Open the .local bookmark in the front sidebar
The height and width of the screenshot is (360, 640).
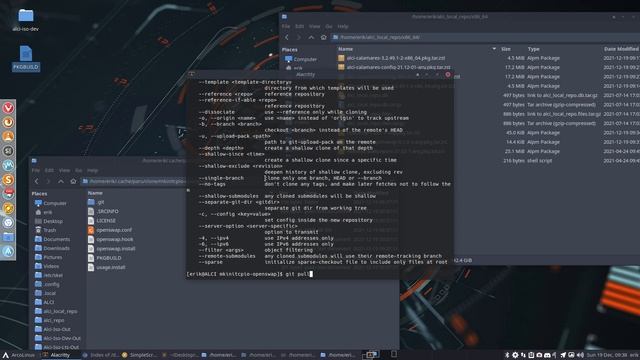tap(45, 293)
